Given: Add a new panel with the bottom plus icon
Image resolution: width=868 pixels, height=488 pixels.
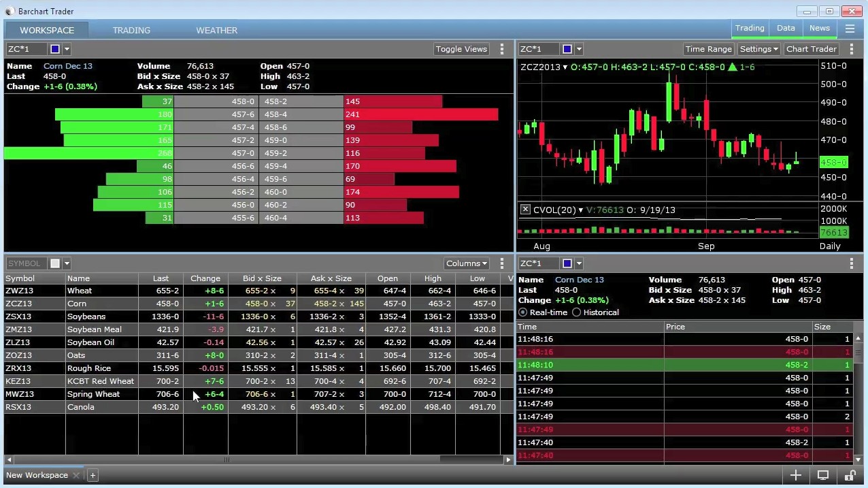Looking at the screenshot, I should tap(795, 475).
